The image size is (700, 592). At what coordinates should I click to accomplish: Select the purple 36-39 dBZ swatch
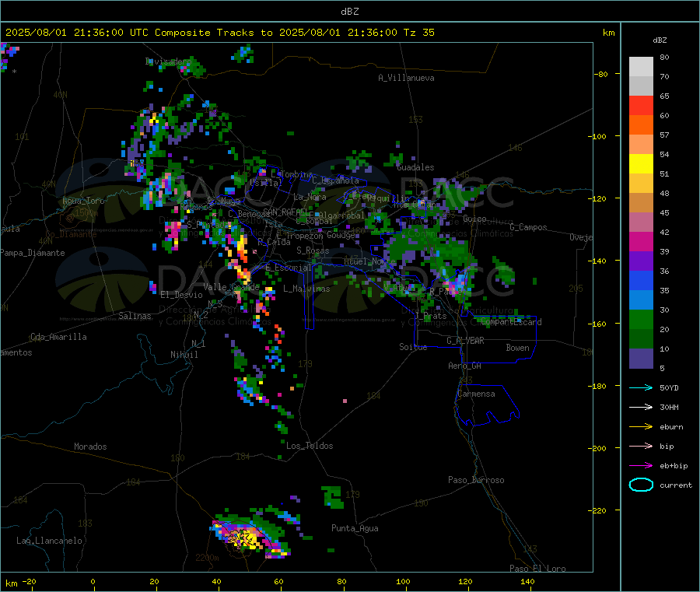tap(641, 261)
